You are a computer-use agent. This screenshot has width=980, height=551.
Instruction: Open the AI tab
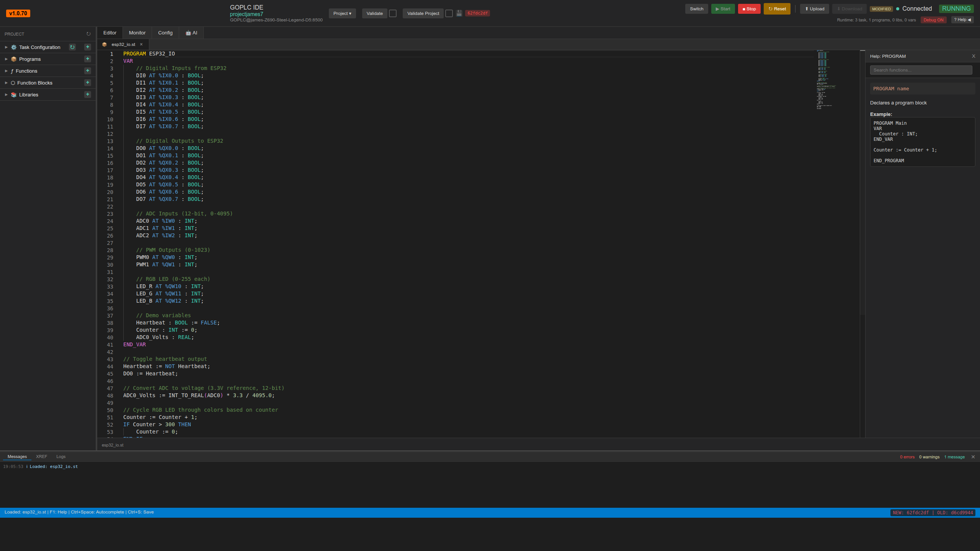(191, 33)
